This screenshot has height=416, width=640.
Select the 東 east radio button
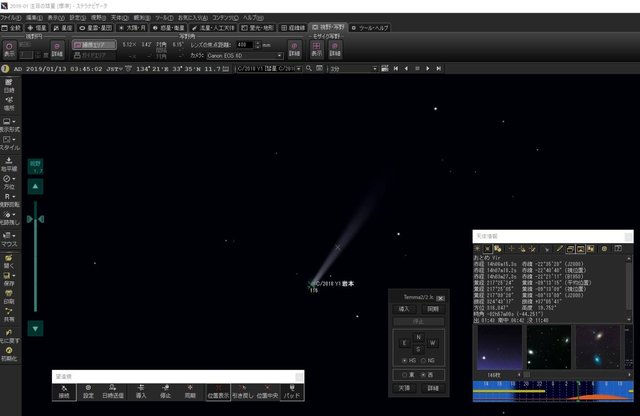click(404, 375)
